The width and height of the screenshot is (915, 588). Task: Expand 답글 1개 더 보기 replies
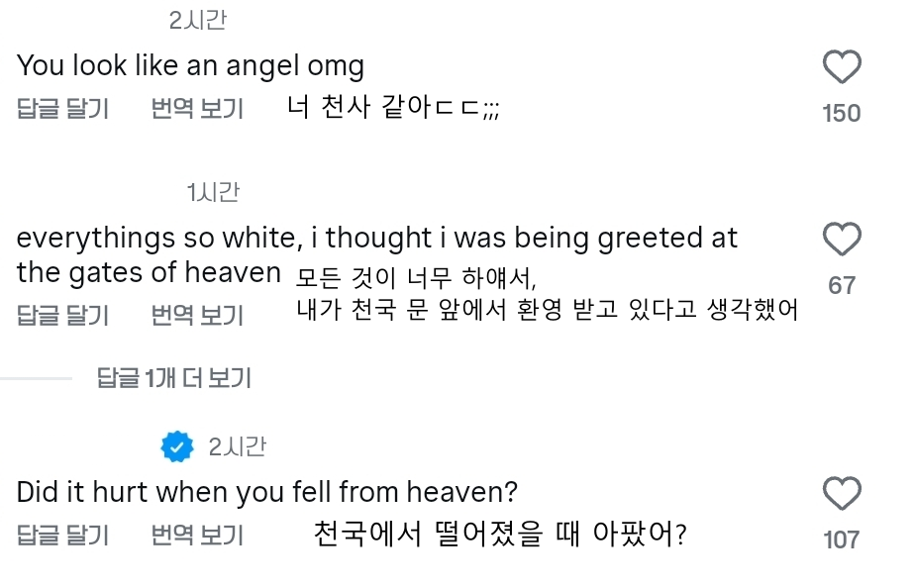pos(174,378)
